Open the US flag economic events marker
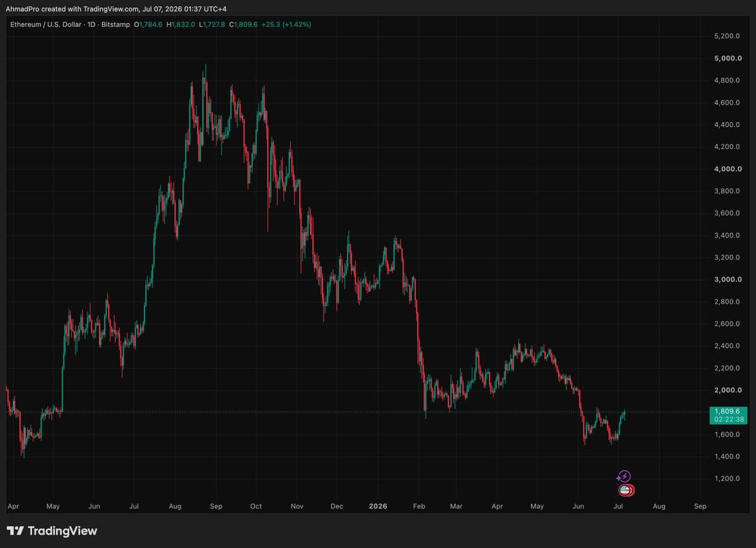 coord(624,490)
